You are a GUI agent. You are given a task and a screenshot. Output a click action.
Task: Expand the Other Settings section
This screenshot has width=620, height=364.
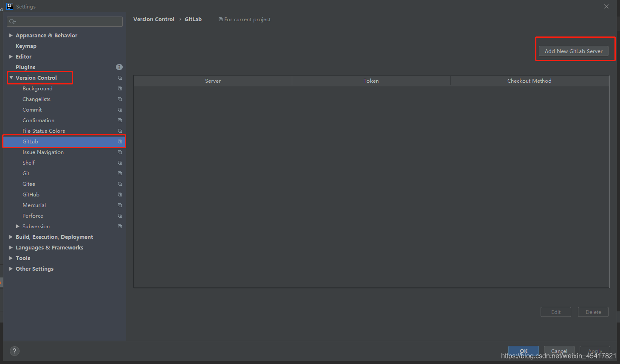[x=11, y=269]
